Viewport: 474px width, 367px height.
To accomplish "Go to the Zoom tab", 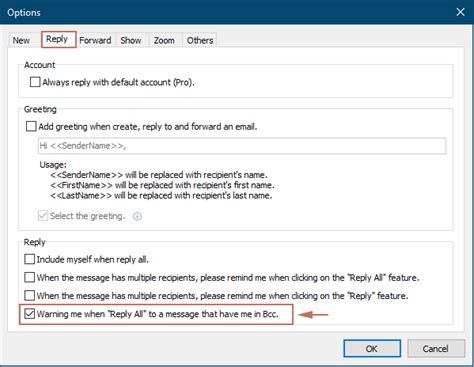I will (x=164, y=40).
